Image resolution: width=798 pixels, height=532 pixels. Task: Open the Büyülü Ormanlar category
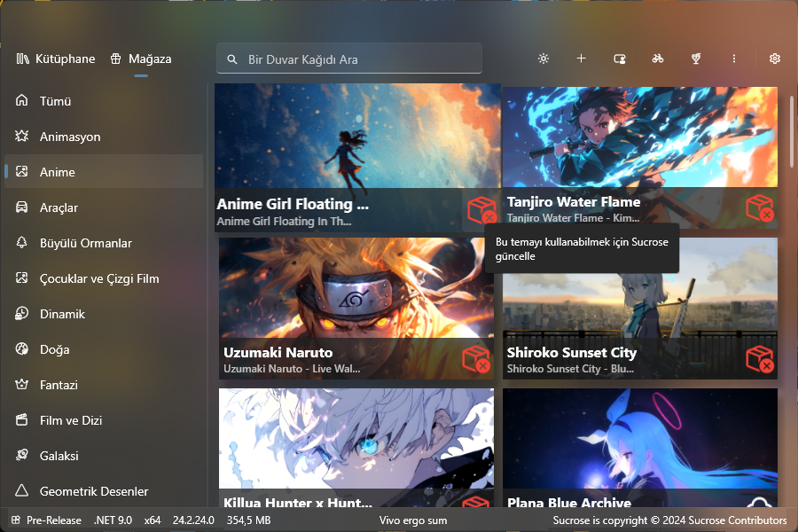[x=104, y=243]
